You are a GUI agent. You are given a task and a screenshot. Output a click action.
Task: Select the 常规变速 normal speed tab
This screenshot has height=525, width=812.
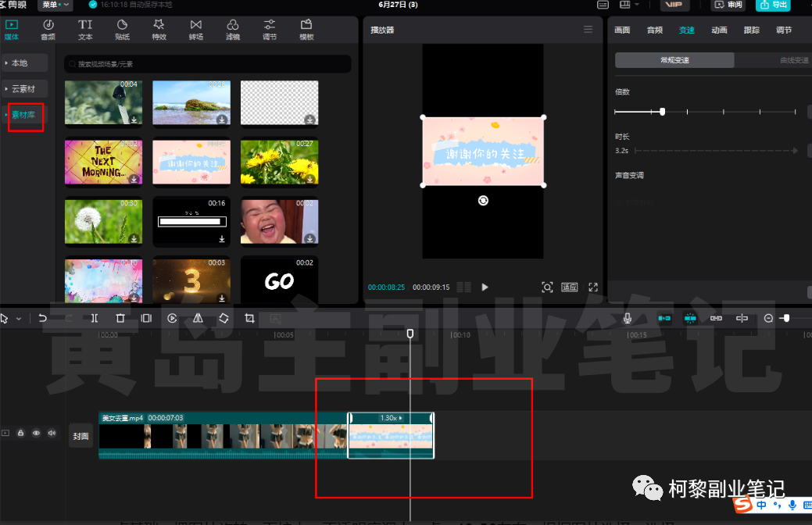click(x=674, y=60)
